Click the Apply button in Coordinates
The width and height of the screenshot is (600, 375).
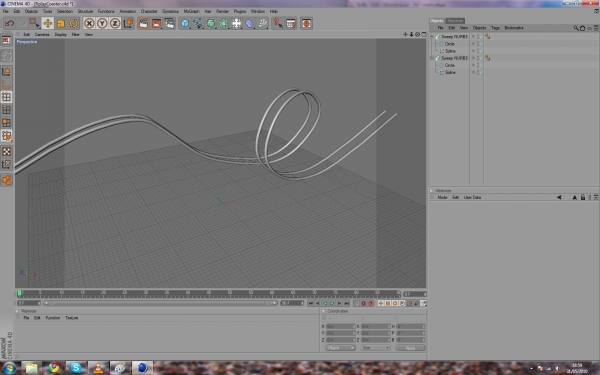tap(410, 348)
